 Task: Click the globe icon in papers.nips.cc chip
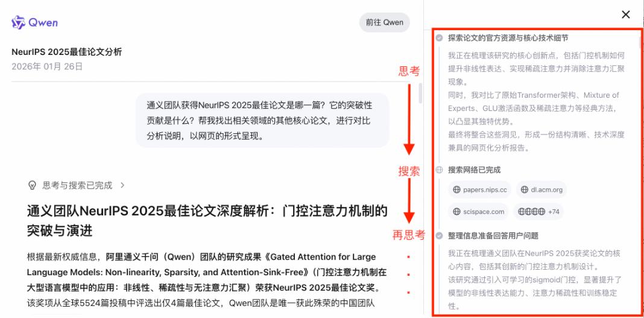[x=456, y=190]
